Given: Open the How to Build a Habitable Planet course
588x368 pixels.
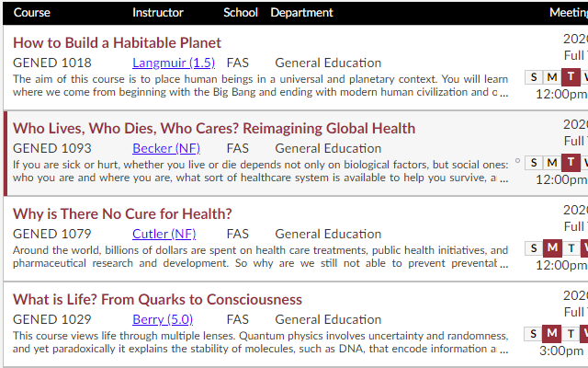Looking at the screenshot, I should coord(117,43).
